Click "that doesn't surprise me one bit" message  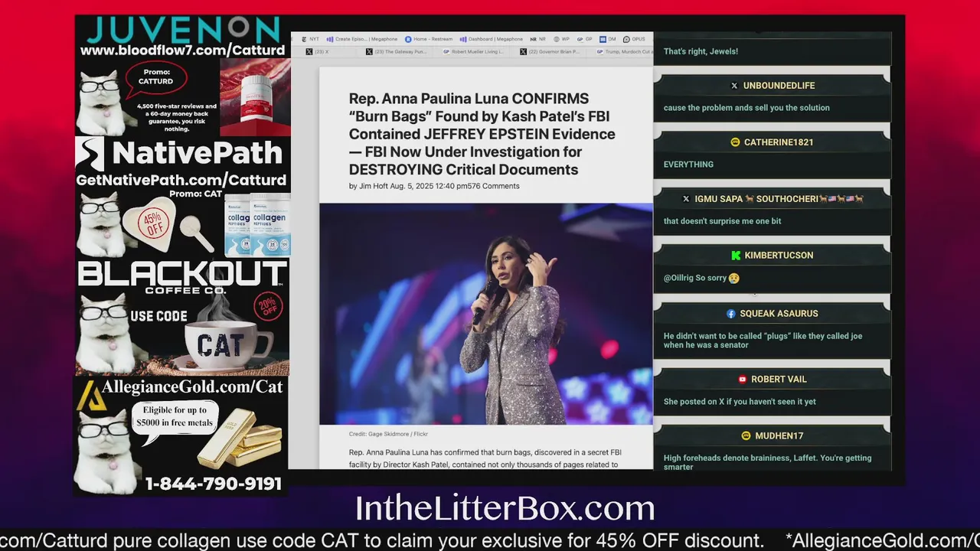(x=722, y=221)
